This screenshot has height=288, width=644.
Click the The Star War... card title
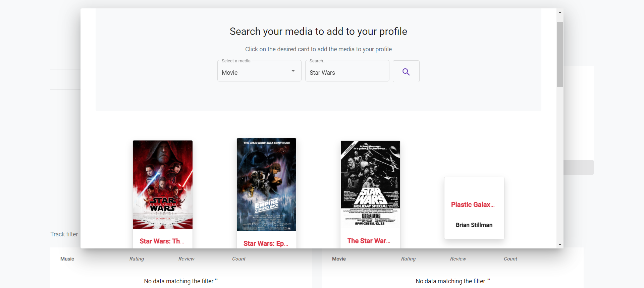pos(369,241)
